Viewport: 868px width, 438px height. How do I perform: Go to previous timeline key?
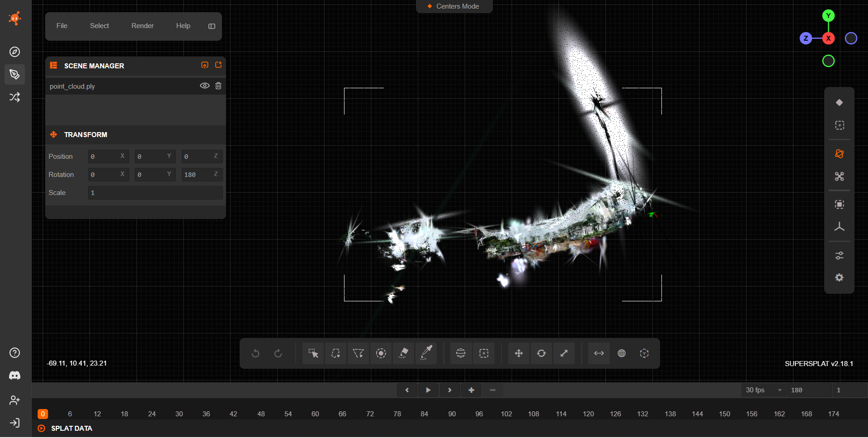407,390
